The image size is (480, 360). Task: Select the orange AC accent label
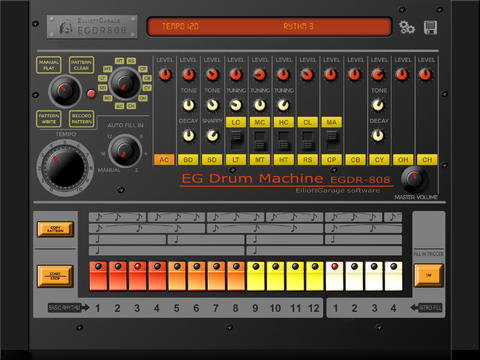(164, 160)
